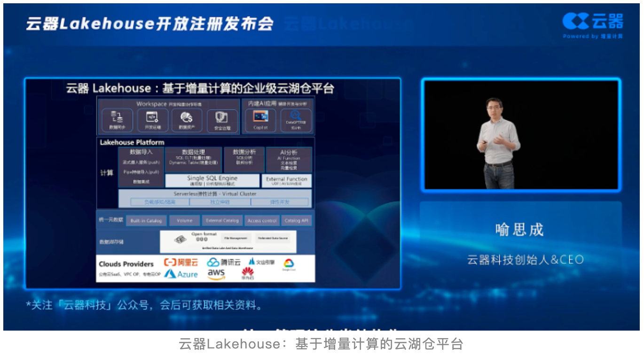
Task: Click the 云器 logo in top-right corner
Action: click(593, 22)
